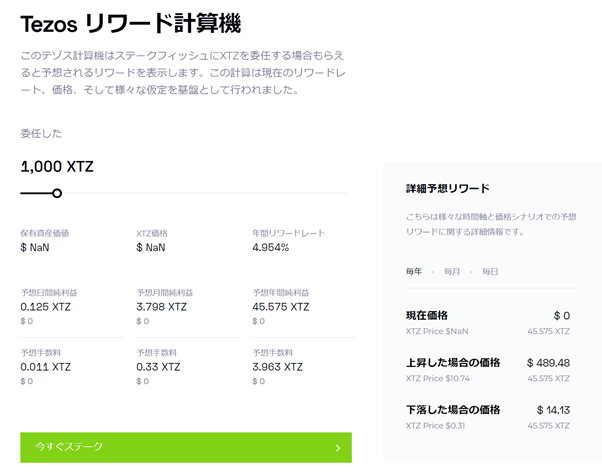Click the 保有資産価値 $ NaN value
Image resolution: width=602 pixels, height=476 pixels.
point(35,247)
